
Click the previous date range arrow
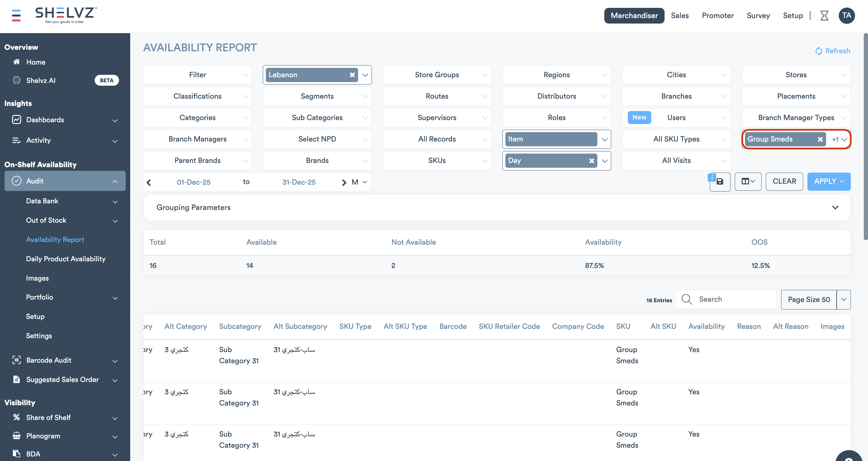149,183
